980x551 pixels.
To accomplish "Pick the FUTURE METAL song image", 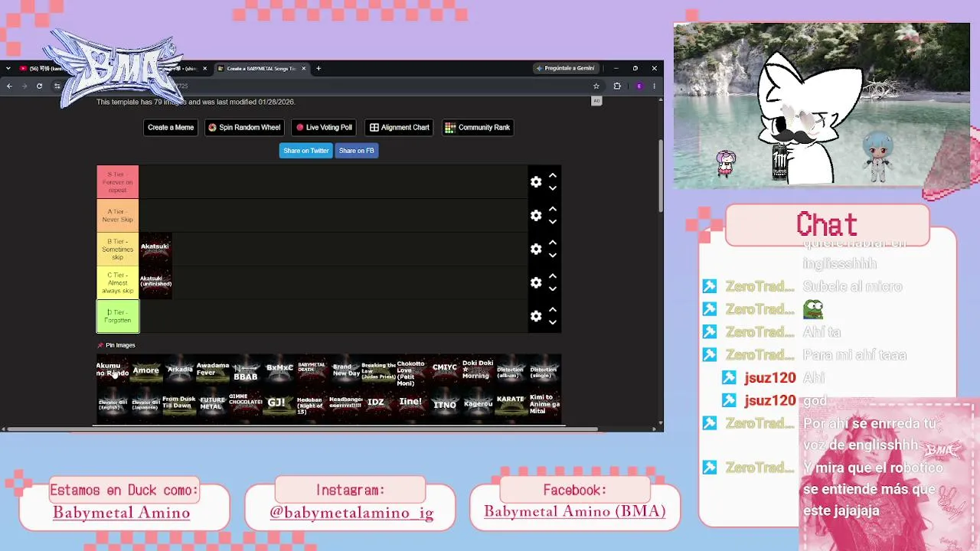I will (x=212, y=403).
